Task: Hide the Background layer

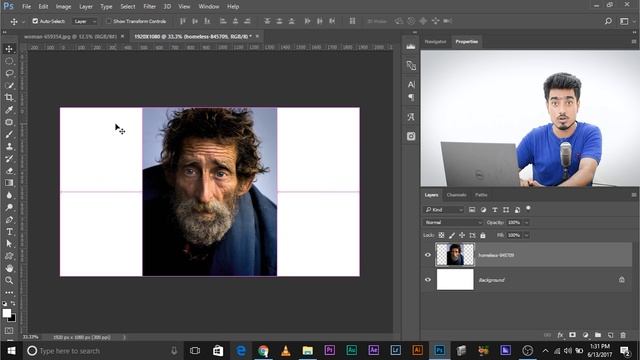Action: coord(428,280)
